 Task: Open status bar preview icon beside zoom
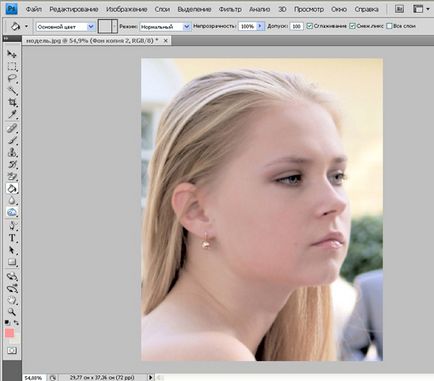(x=53, y=378)
